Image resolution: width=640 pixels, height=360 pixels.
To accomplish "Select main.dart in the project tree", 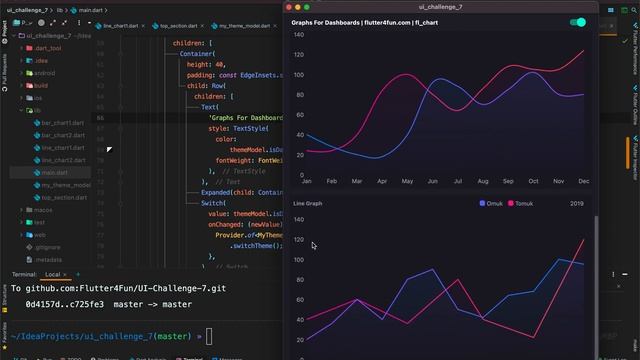I will 51,173.
